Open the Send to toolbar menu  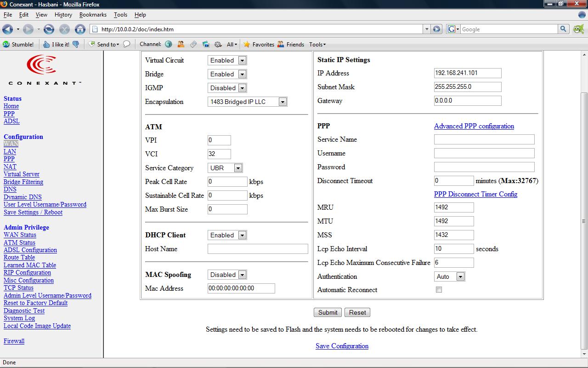(104, 45)
